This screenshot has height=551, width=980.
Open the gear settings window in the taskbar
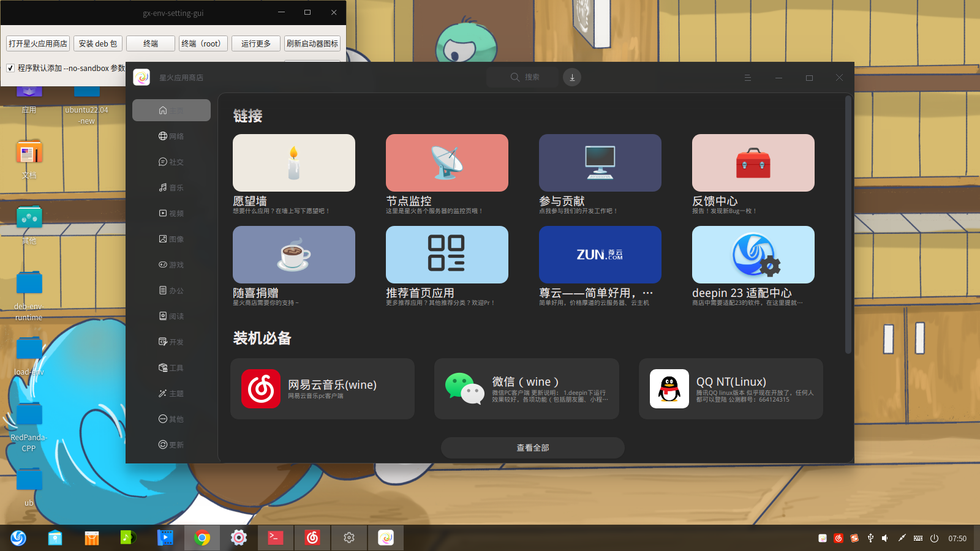[349, 538]
